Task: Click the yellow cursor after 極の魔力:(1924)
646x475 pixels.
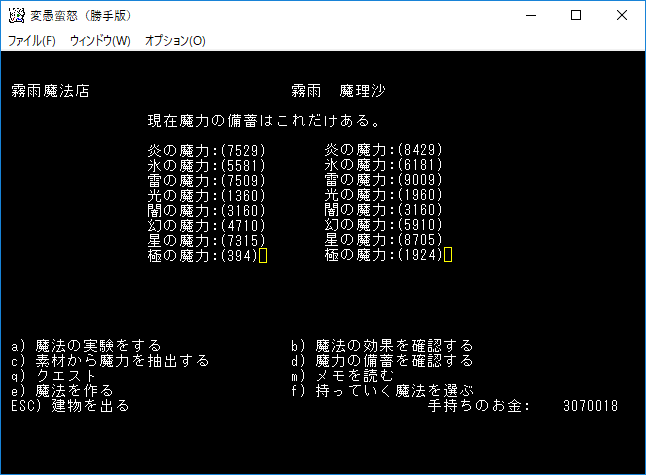Action: [x=448, y=255]
